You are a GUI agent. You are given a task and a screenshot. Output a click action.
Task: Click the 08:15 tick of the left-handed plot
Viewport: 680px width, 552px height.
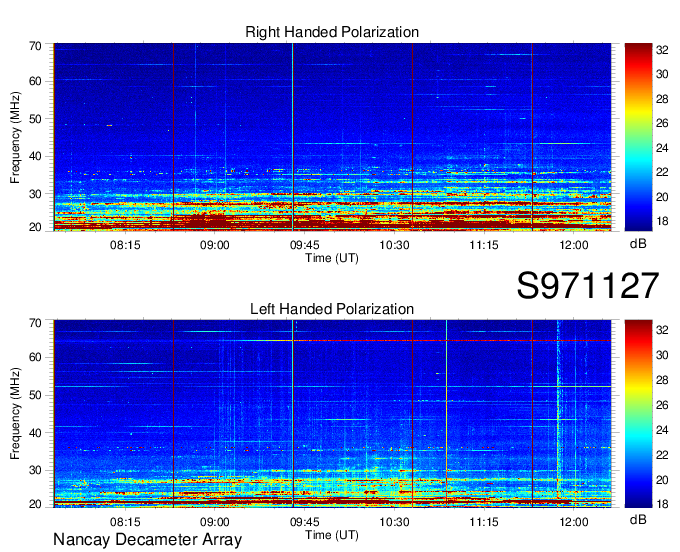125,521
